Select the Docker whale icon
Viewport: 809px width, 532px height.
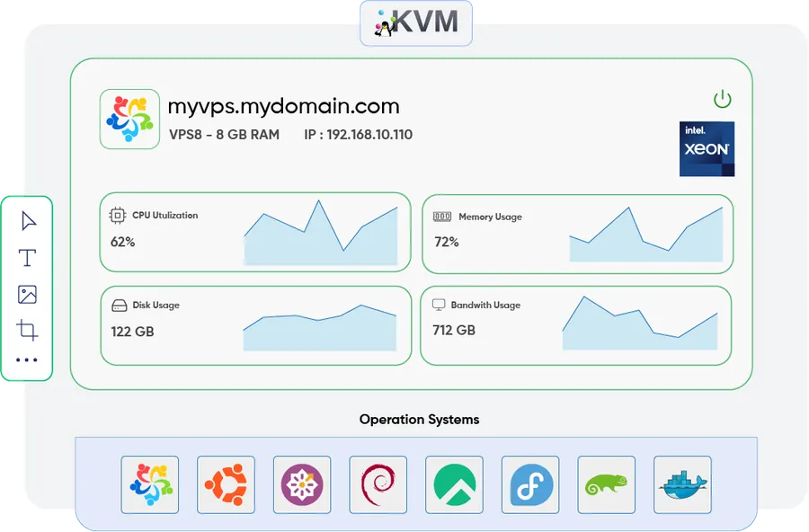pyautogui.click(x=681, y=484)
